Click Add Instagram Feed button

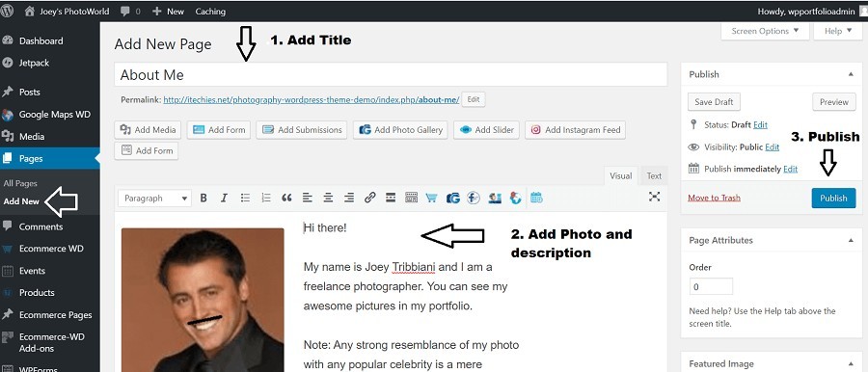click(576, 130)
